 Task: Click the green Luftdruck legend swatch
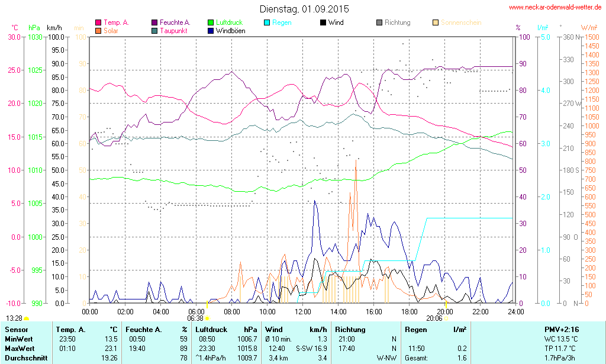tap(211, 22)
